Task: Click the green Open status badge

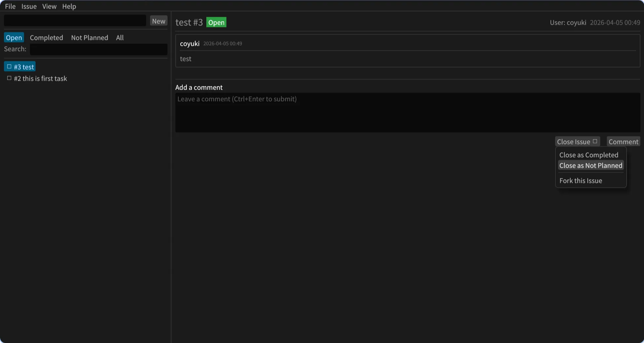Action: [216, 22]
